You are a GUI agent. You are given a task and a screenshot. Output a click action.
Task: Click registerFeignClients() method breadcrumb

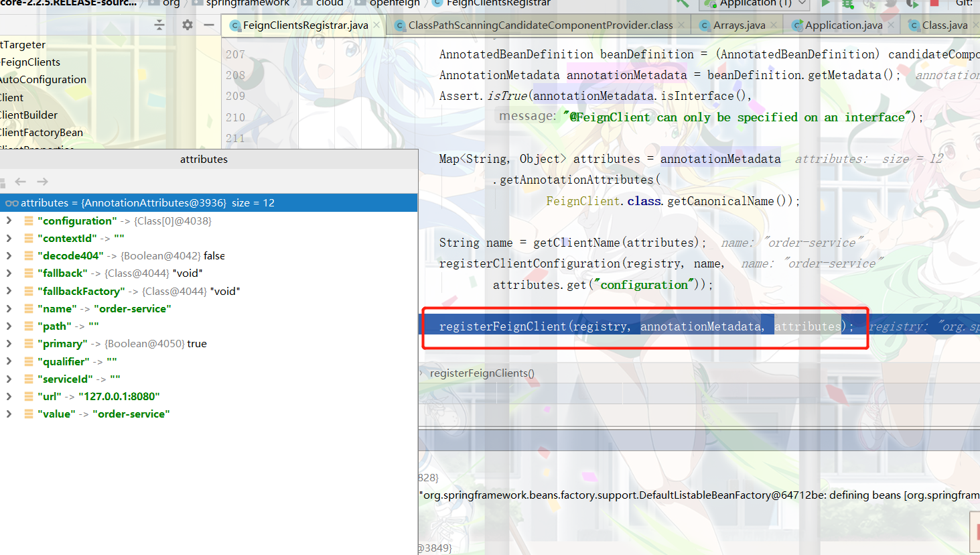click(x=482, y=373)
